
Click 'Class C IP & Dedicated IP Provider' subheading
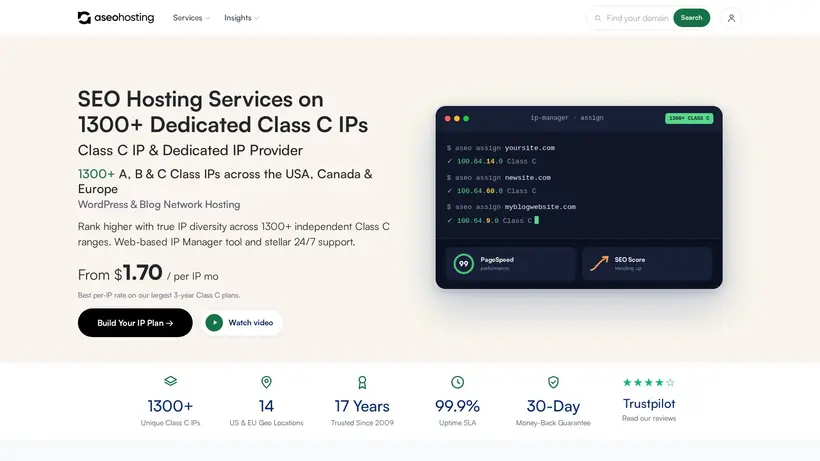[x=190, y=151]
